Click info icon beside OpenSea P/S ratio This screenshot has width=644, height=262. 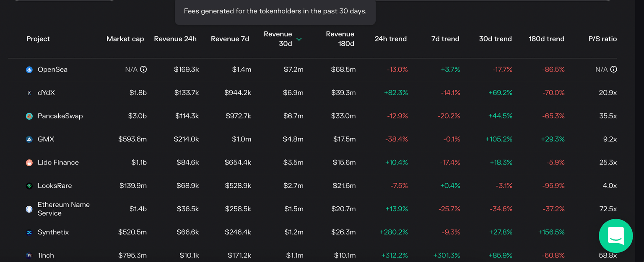tap(613, 69)
